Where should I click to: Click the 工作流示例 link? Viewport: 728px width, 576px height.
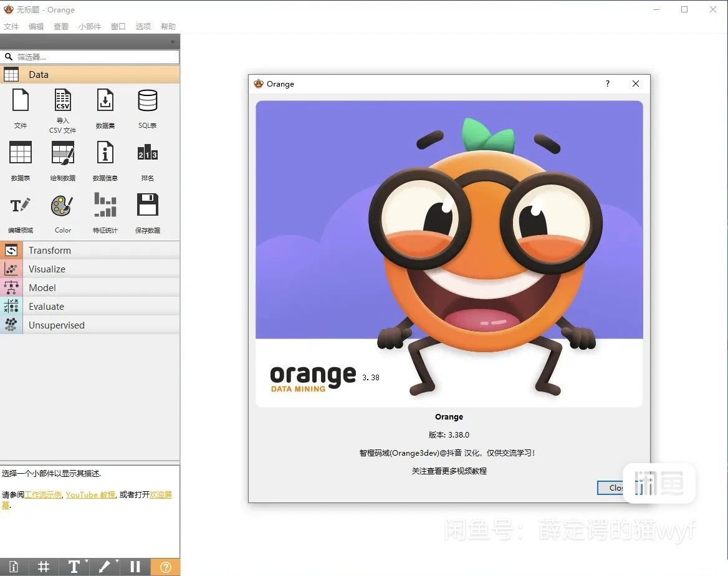coord(43,495)
